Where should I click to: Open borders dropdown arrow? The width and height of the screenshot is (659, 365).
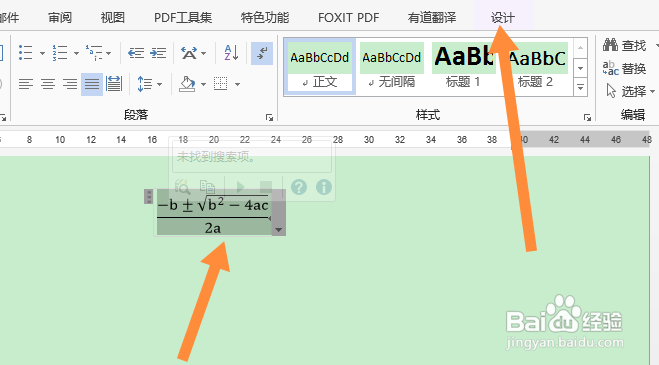coord(237,85)
